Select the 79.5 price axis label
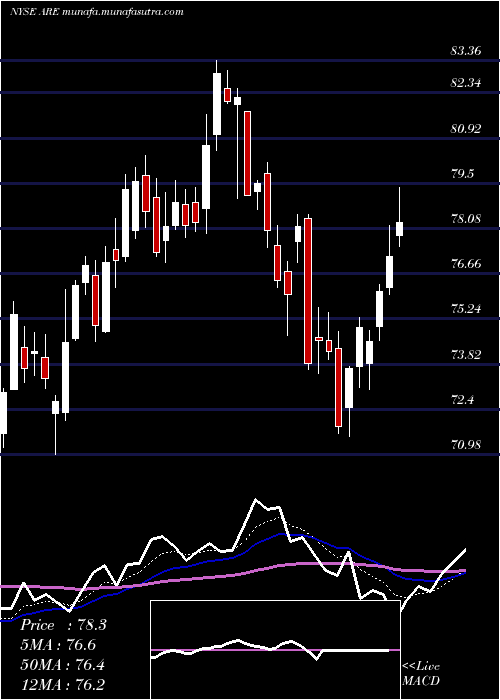 [462, 174]
